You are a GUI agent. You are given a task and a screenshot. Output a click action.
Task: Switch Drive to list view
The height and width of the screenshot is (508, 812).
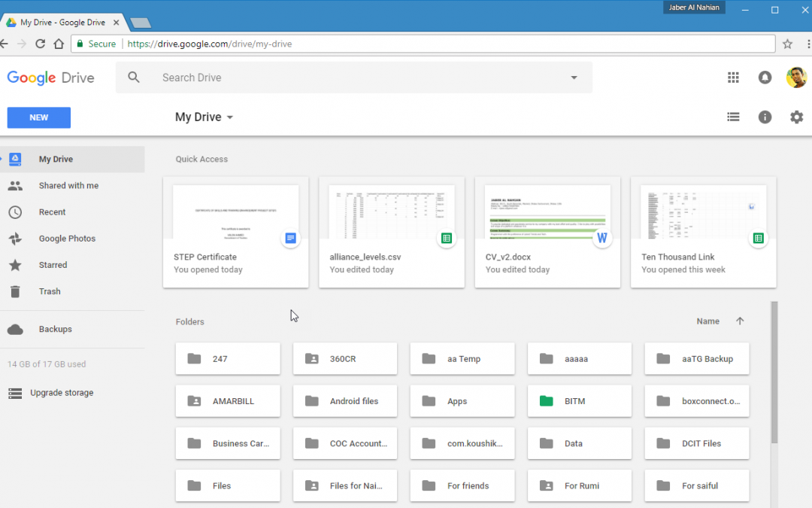(x=733, y=117)
